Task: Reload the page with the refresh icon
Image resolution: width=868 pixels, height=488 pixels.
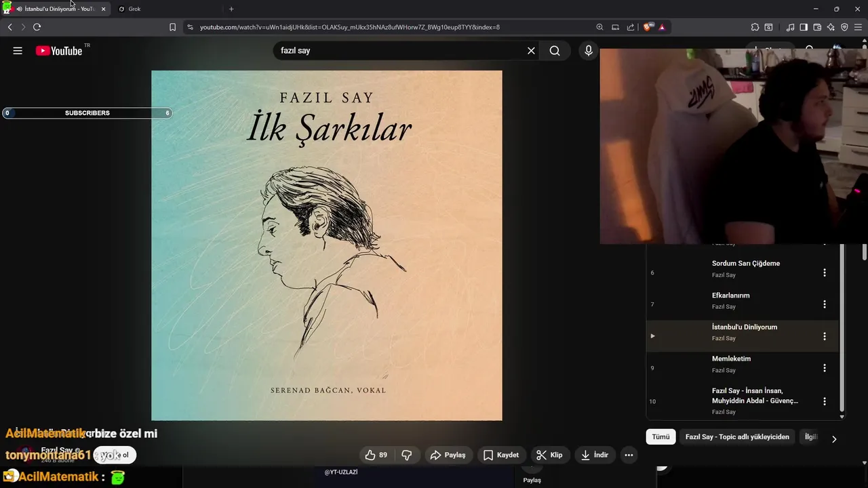Action: point(37,27)
